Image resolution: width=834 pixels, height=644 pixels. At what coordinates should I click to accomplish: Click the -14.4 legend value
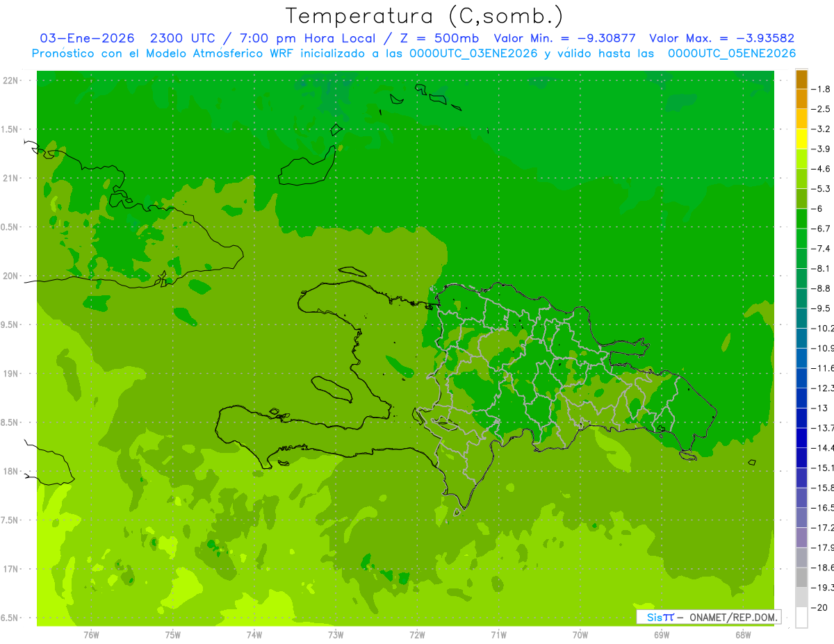coord(822,448)
